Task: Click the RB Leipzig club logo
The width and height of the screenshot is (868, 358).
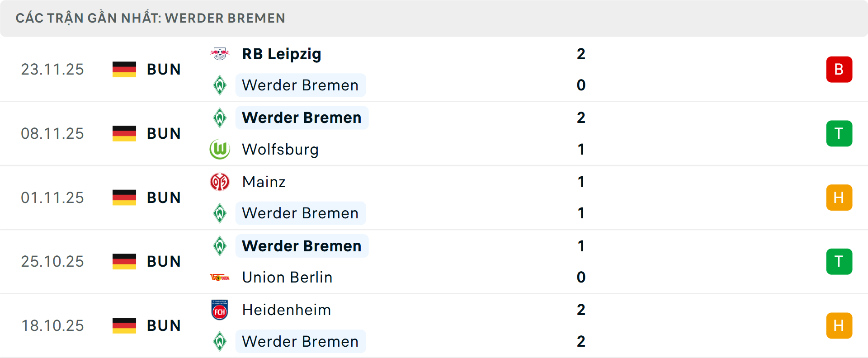Action: (x=220, y=53)
